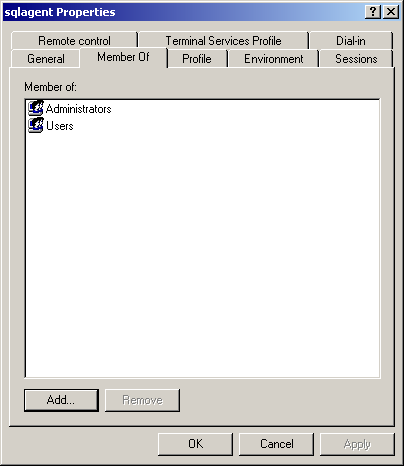Click the Cancel button
This screenshot has width=404, height=466.
[276, 444]
